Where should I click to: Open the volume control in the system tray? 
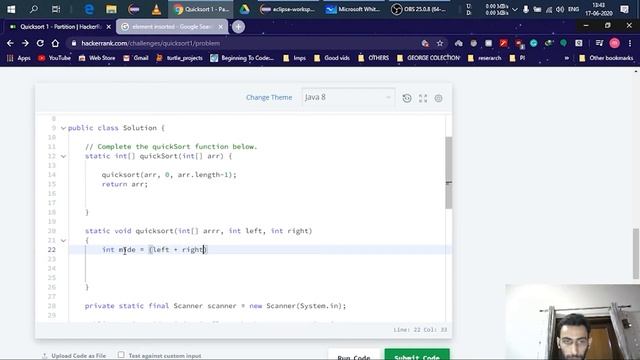[560, 9]
